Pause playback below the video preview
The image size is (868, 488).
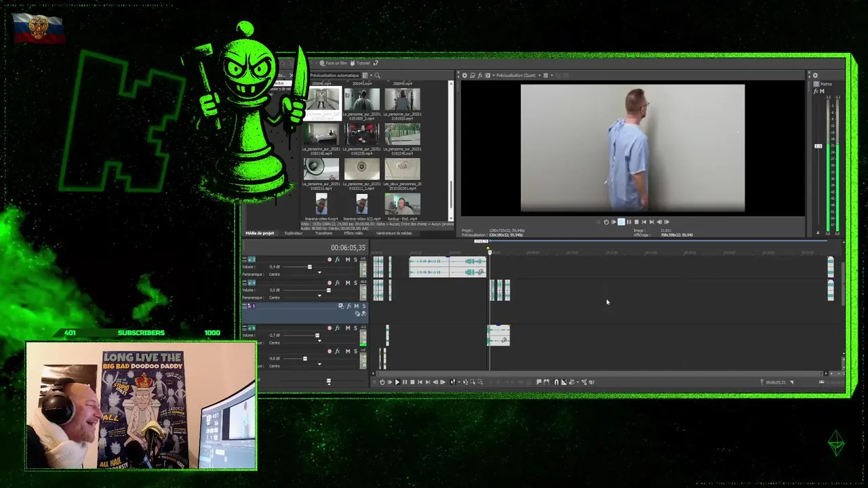(629, 222)
